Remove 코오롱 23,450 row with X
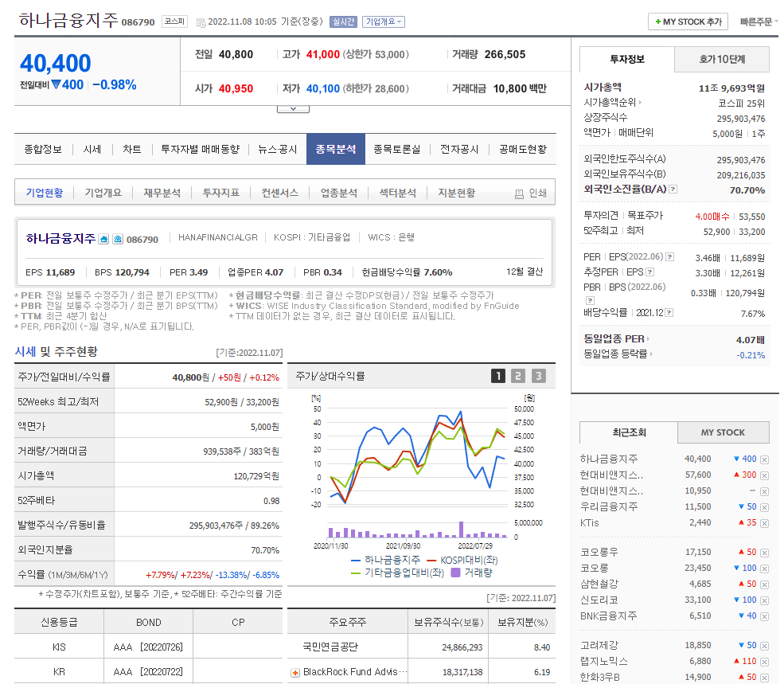Screen dimensions: 784x684 pyautogui.click(x=764, y=569)
